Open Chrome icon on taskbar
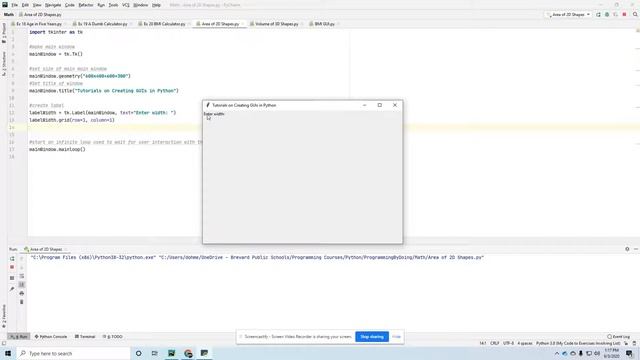Screen dimensions: 640x360 point(188,353)
